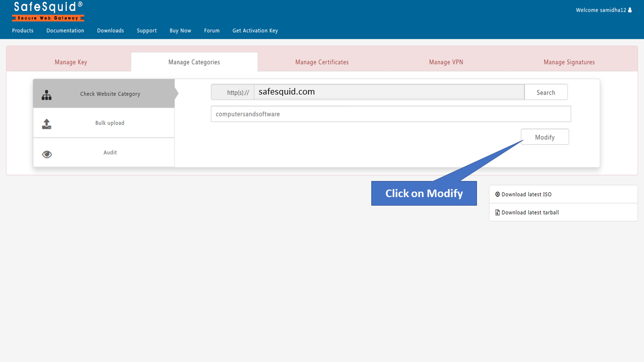This screenshot has width=644, height=362.
Task: Go to Buy Now page
Action: tap(180, 31)
